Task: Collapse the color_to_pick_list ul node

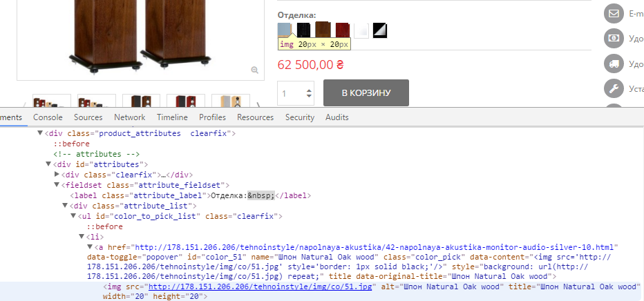Action: 73,215
